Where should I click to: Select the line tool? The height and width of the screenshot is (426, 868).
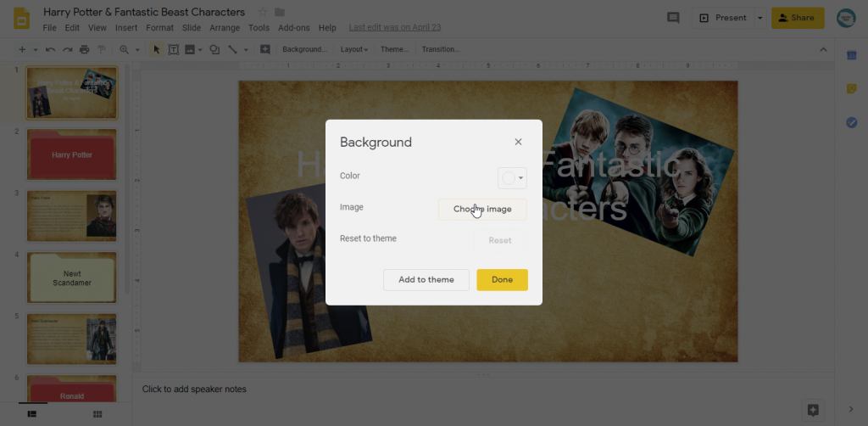232,49
